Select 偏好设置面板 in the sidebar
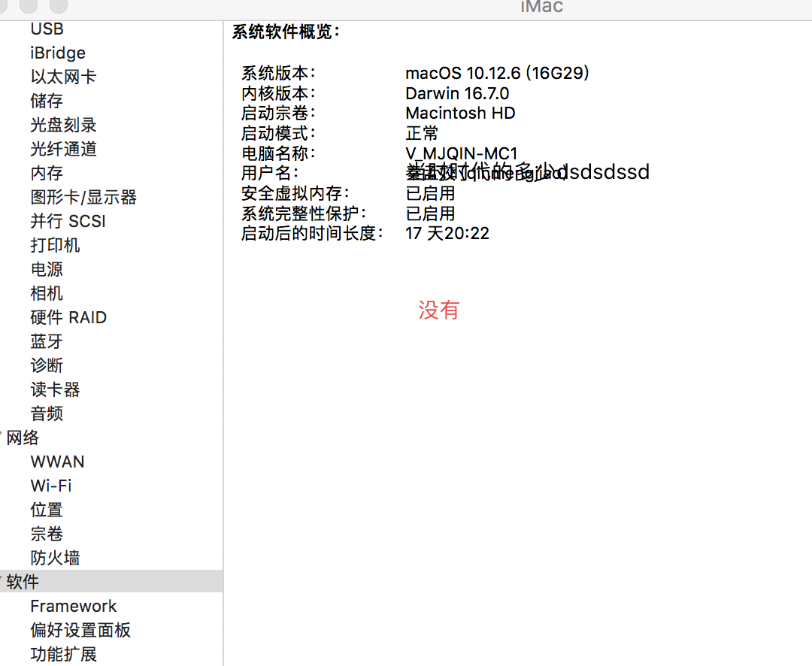 tap(80, 630)
